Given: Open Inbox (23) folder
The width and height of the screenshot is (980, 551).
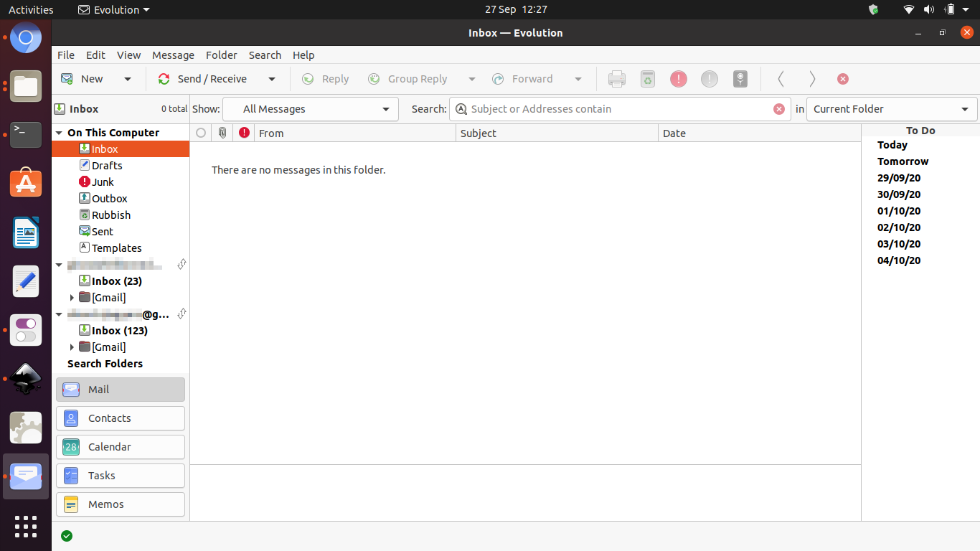Looking at the screenshot, I should coord(116,281).
